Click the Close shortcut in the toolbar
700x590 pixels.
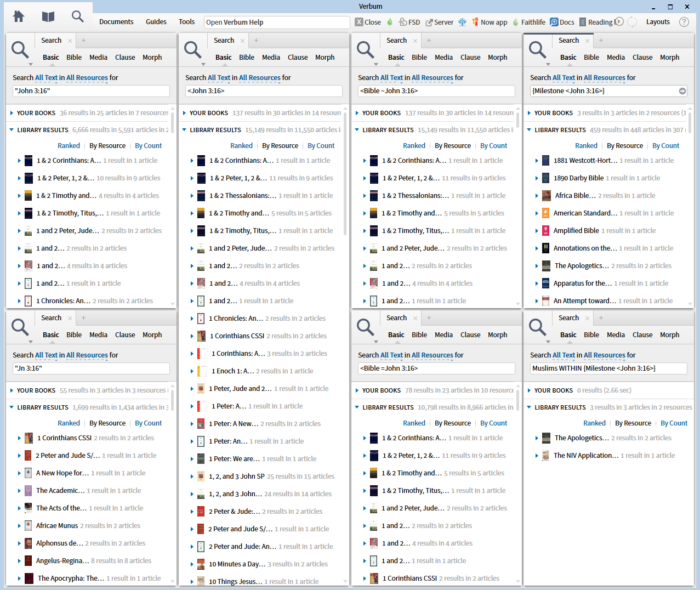[x=368, y=22]
